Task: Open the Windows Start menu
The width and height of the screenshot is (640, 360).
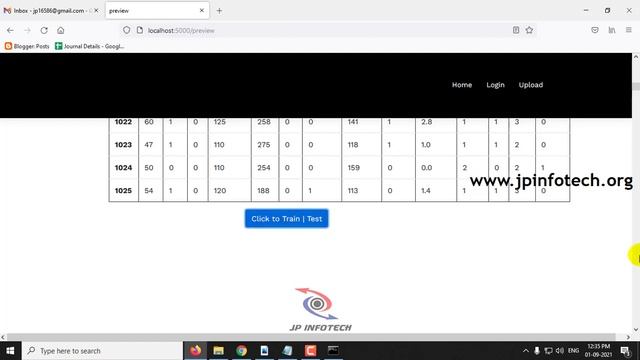Action: point(10,351)
